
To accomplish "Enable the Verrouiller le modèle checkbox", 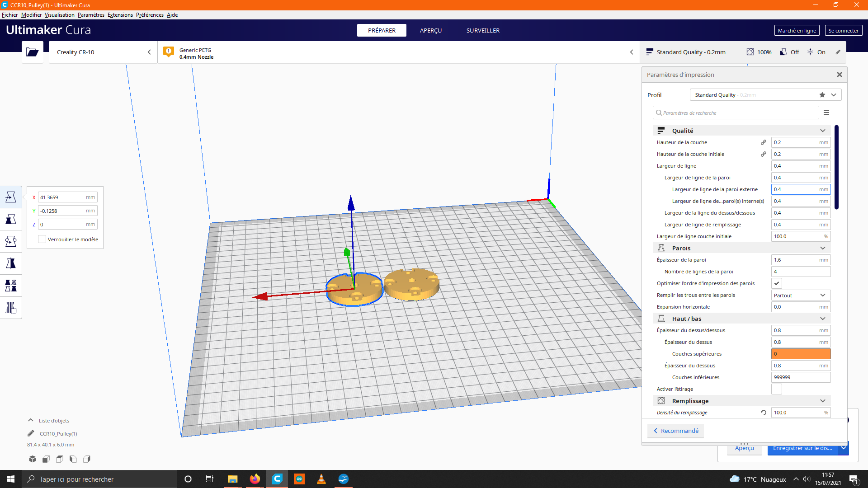I will click(42, 239).
